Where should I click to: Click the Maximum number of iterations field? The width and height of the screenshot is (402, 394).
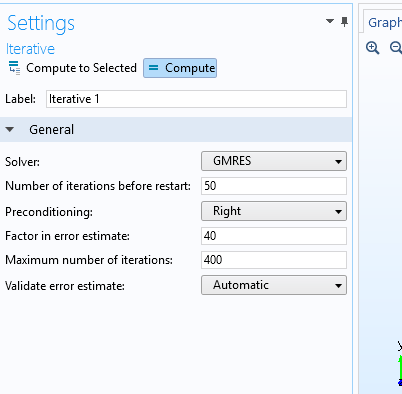click(x=274, y=260)
